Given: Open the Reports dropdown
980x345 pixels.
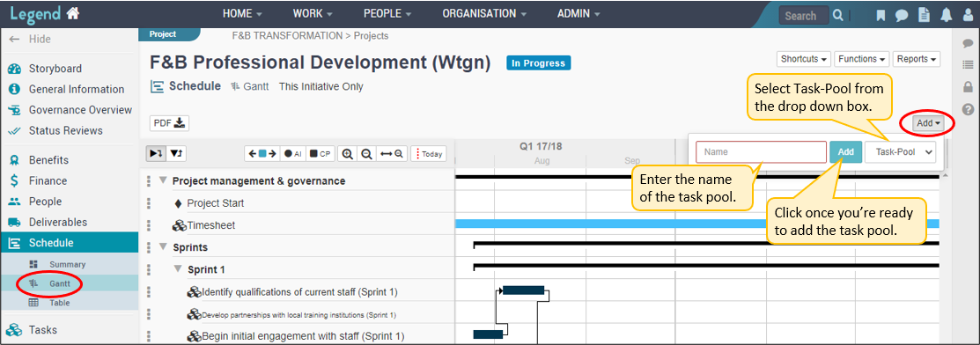Looking at the screenshot, I should click(917, 59).
